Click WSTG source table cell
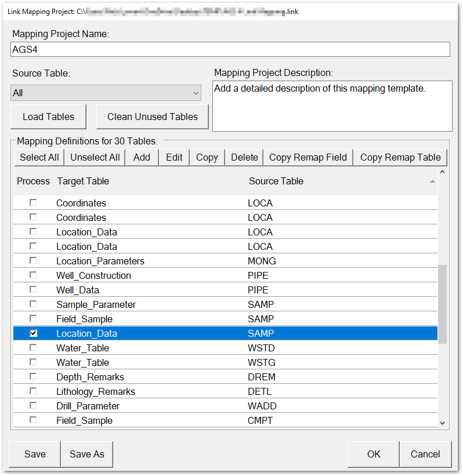463x476 pixels. pyautogui.click(x=262, y=362)
